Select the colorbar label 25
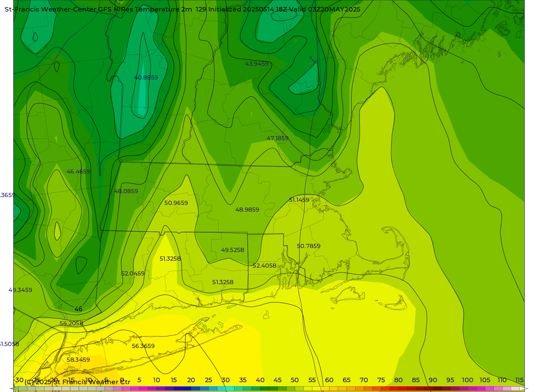 [208, 380]
